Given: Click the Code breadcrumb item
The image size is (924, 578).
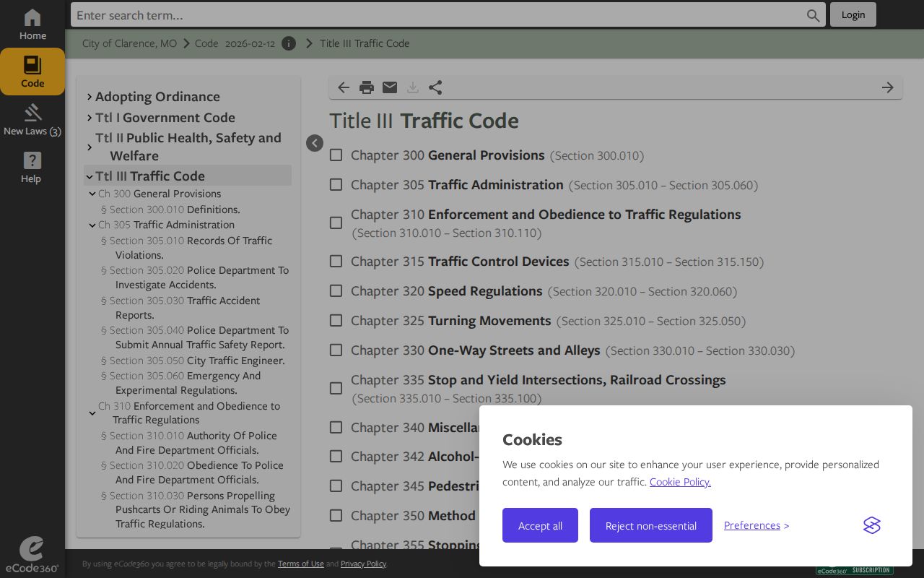Looking at the screenshot, I should click(x=206, y=43).
